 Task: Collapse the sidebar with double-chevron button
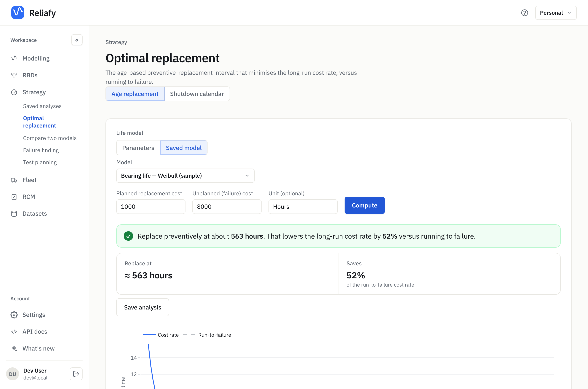[77, 40]
